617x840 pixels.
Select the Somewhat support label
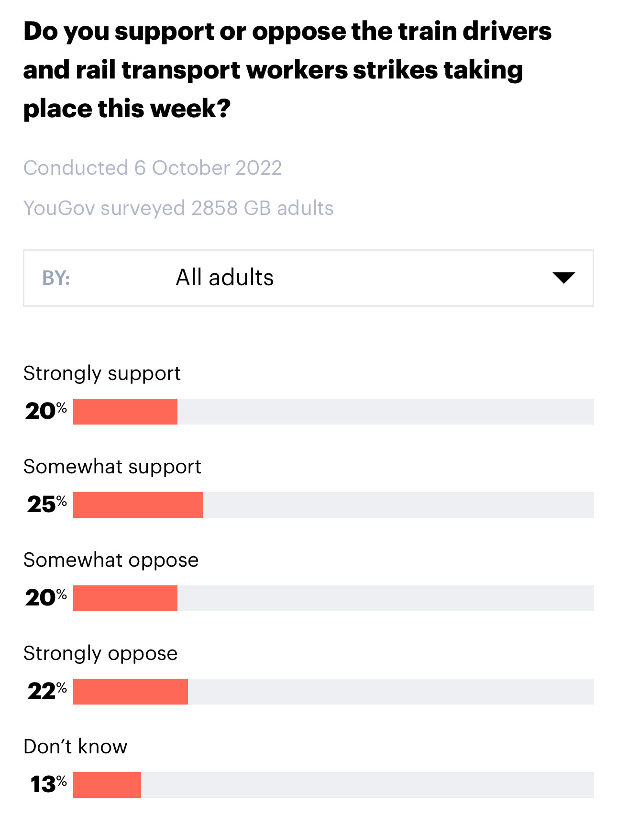coord(112,467)
